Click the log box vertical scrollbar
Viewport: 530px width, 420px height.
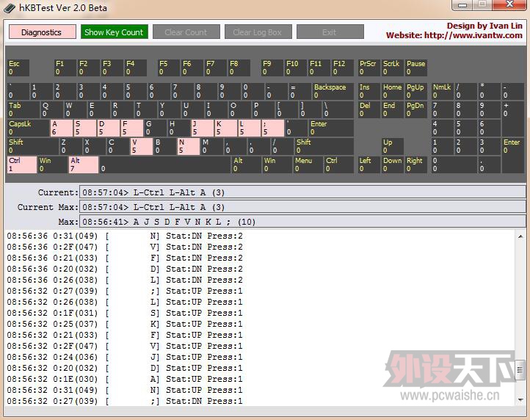click(x=520, y=316)
